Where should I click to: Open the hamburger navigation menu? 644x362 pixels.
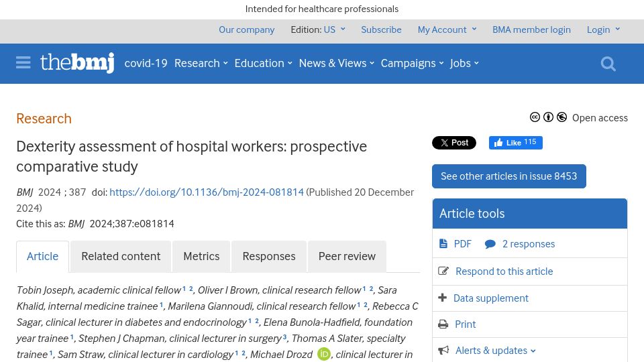[x=23, y=63]
